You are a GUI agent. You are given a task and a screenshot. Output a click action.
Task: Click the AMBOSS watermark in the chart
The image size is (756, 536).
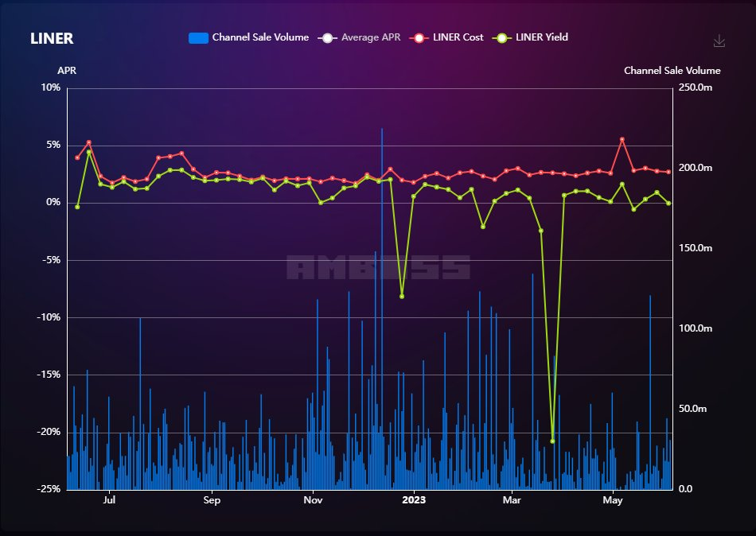tap(378, 268)
